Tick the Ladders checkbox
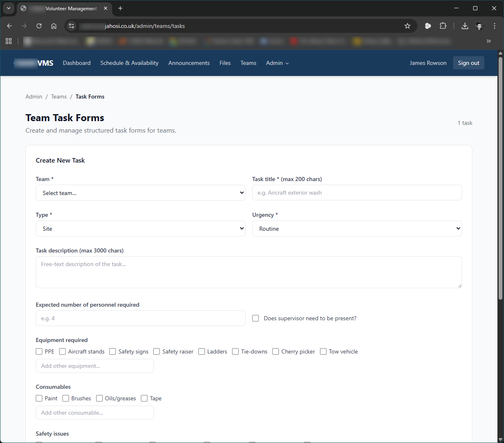Viewport: 504px width, 443px height. (x=202, y=351)
